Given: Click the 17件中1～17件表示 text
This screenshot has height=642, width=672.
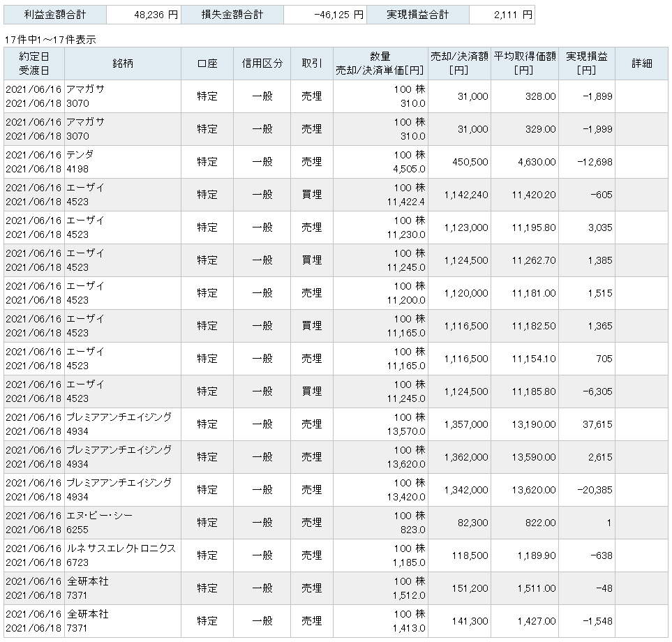Looking at the screenshot, I should coord(50,40).
